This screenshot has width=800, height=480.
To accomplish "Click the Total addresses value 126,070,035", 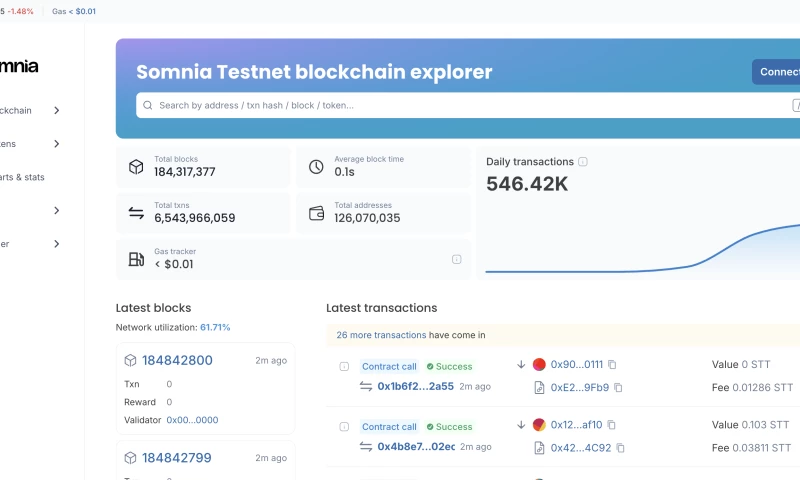I will tap(367, 218).
